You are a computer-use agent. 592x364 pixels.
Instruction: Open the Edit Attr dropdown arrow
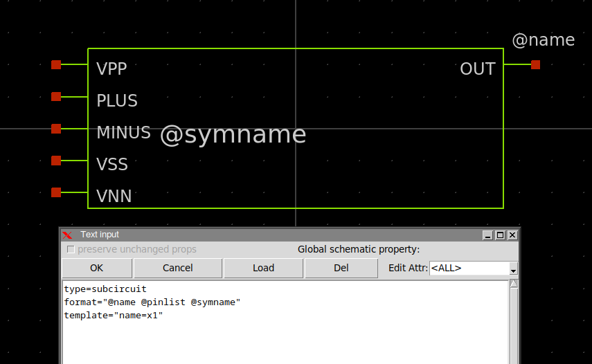click(x=513, y=269)
